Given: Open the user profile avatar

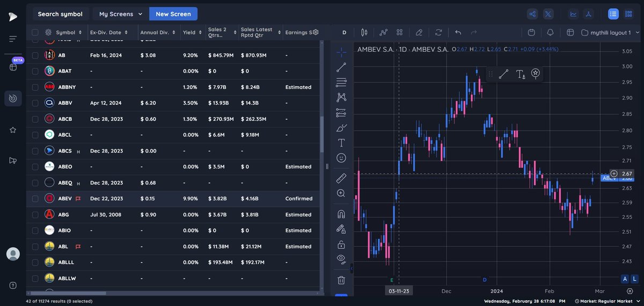Looking at the screenshot, I should [13, 254].
